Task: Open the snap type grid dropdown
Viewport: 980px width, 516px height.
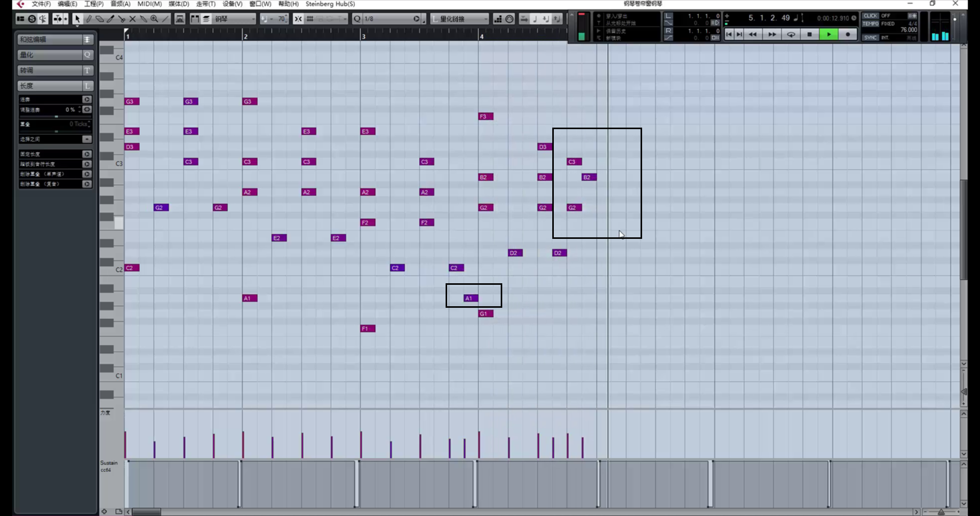Action: (x=327, y=19)
